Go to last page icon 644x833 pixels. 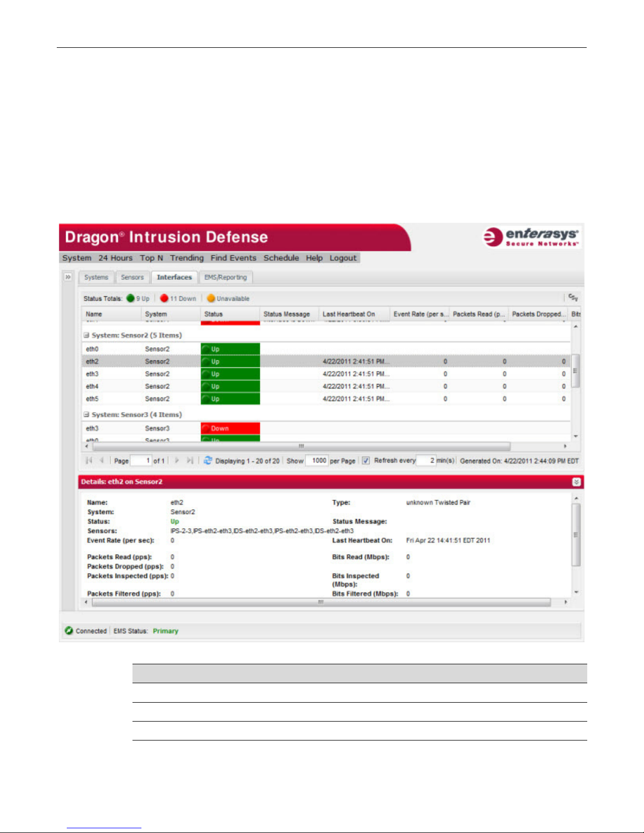[190, 460]
